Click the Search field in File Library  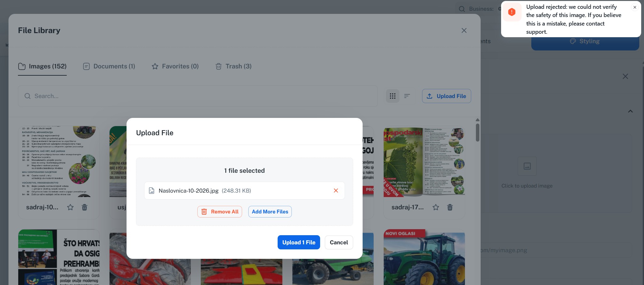tap(198, 96)
